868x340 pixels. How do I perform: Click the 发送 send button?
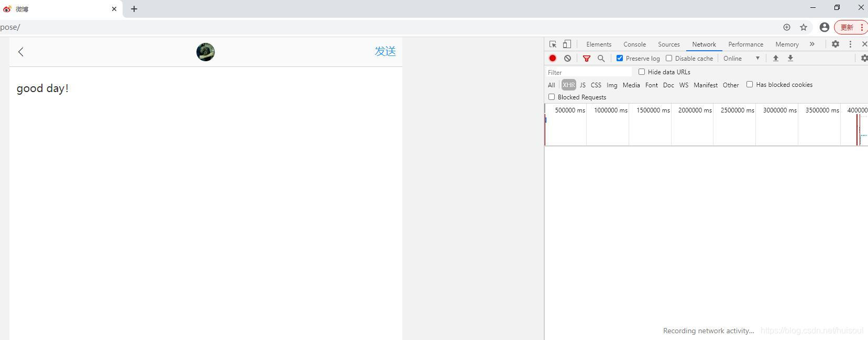click(x=385, y=51)
